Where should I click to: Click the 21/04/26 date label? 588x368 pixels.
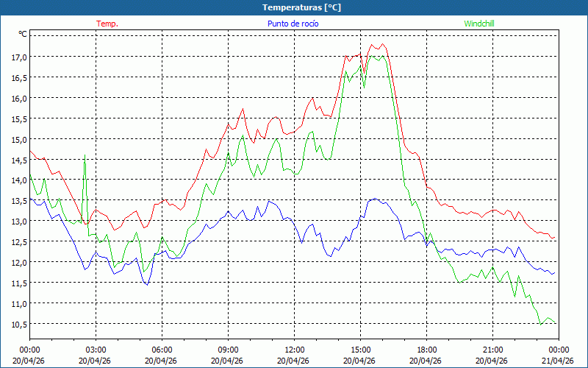coord(559,361)
